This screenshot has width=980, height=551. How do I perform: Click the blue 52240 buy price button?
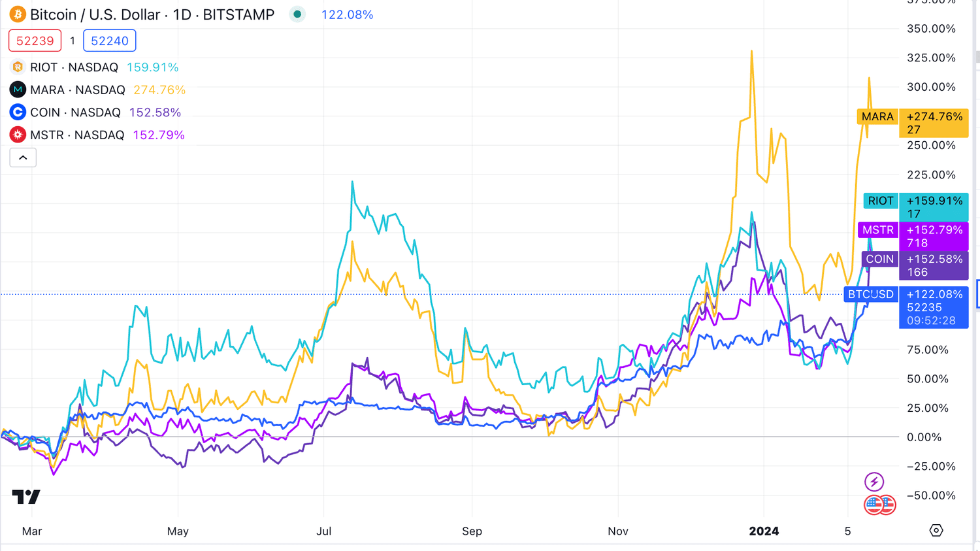click(x=109, y=40)
